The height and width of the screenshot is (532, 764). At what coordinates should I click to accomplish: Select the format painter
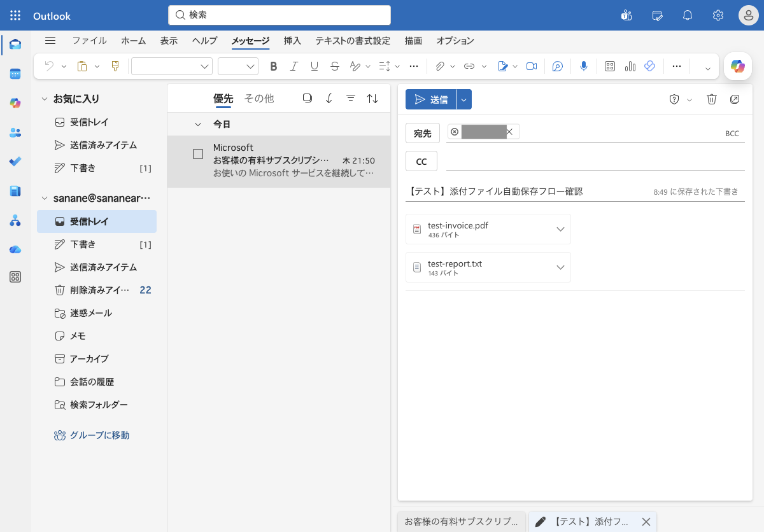pyautogui.click(x=115, y=66)
